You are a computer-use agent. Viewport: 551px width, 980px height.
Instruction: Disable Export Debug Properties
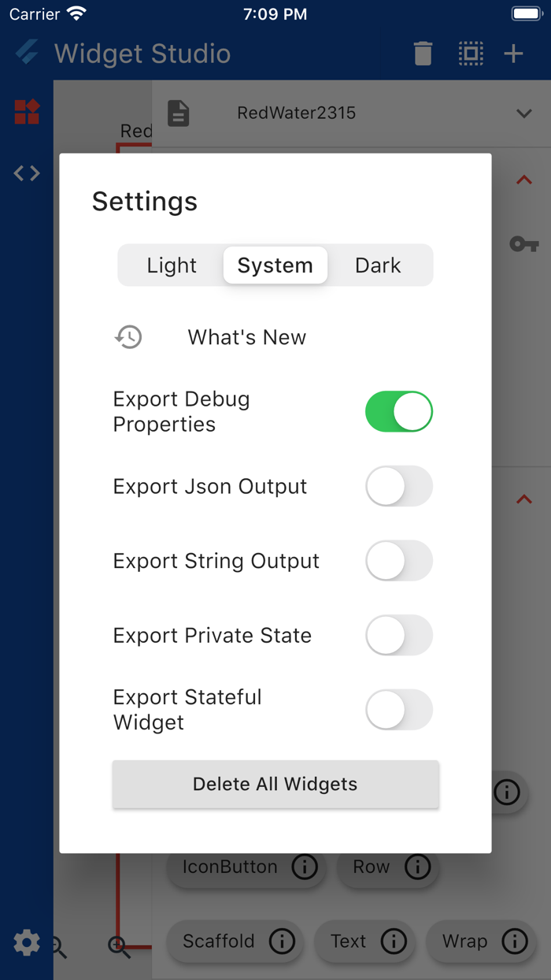click(x=398, y=411)
